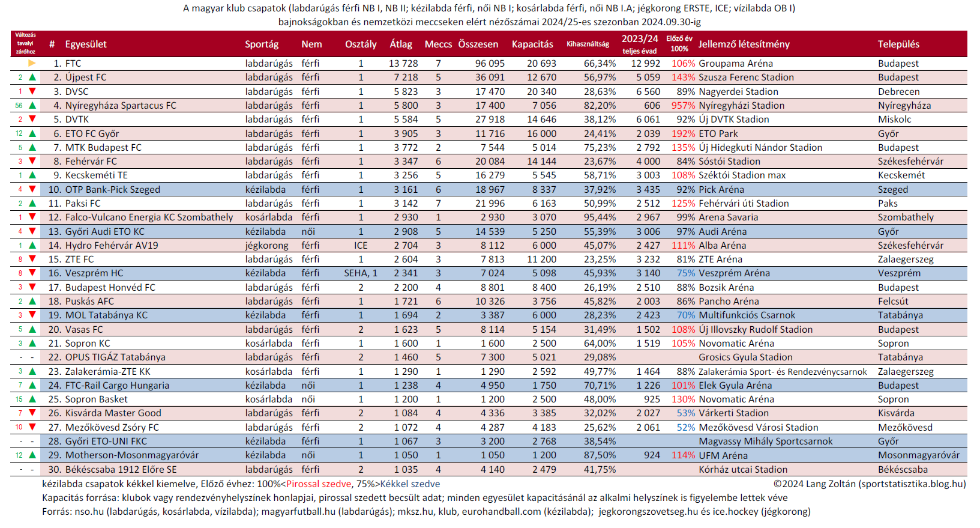Click the red down arrow for Fehérvár FC
980x528 pixels.
32,161
